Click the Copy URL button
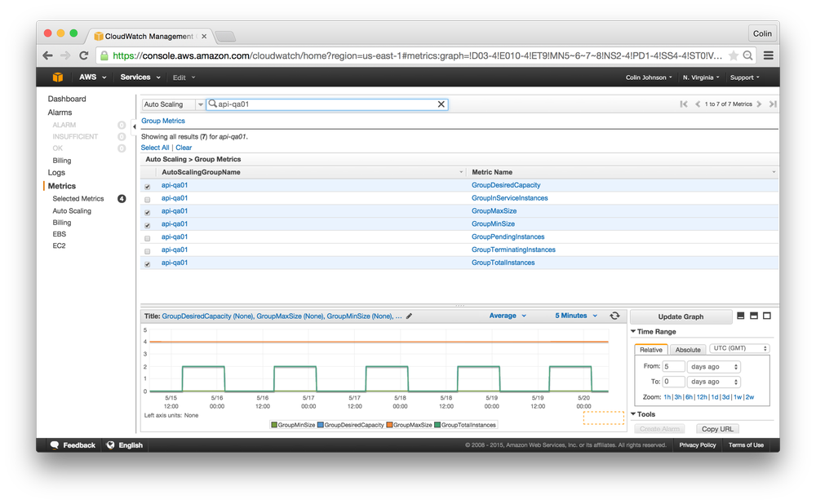This screenshot has height=504, width=816. pos(717,429)
